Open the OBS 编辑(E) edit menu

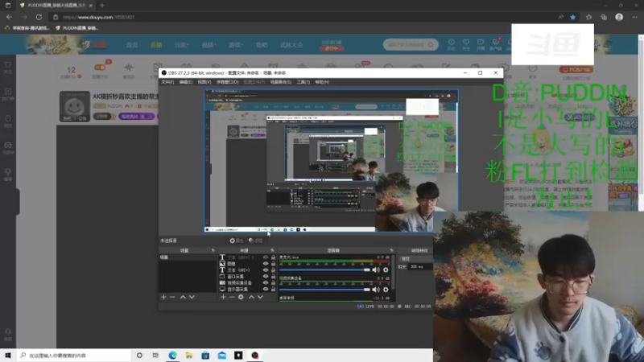(186, 82)
